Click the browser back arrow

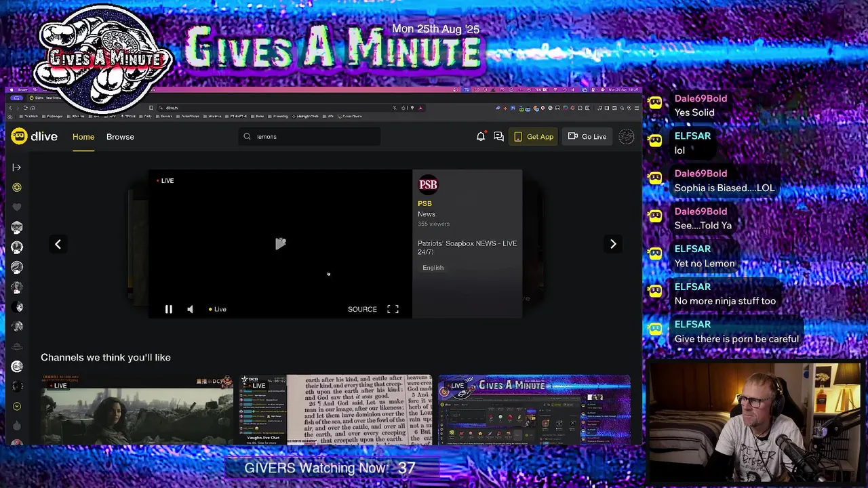(x=11, y=108)
